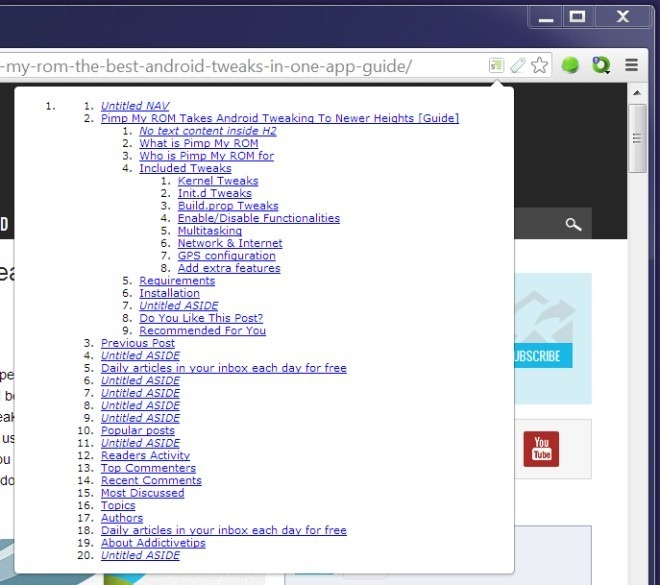The image size is (660, 585).
Task: Open the YouTube icon on the page
Action: tap(541, 449)
